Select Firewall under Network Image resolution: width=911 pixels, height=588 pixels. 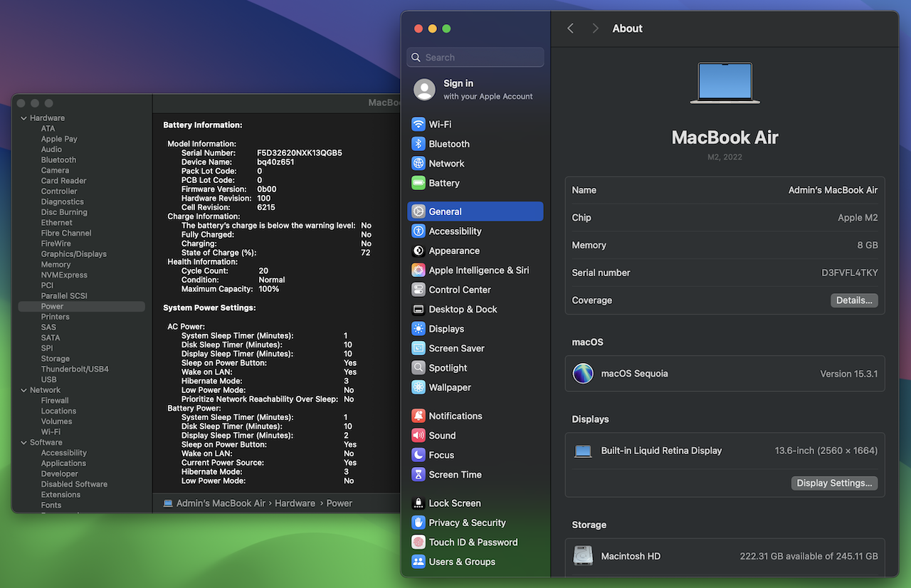55,400
